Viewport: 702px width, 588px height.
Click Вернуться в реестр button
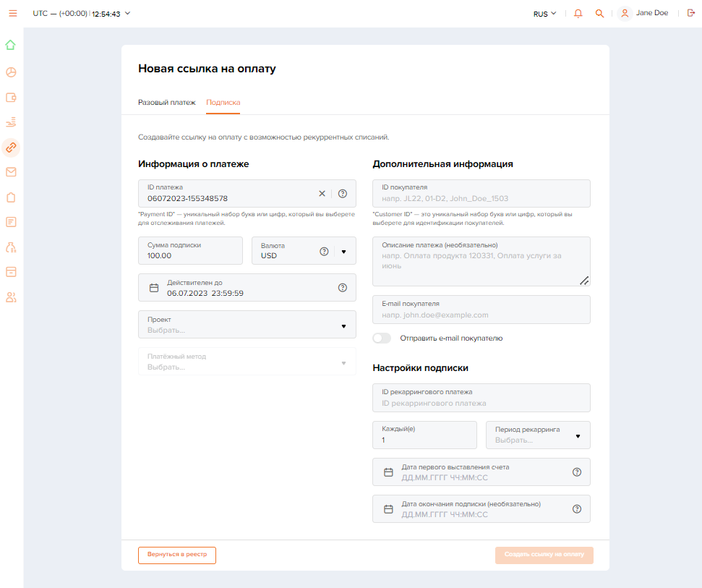(x=177, y=555)
